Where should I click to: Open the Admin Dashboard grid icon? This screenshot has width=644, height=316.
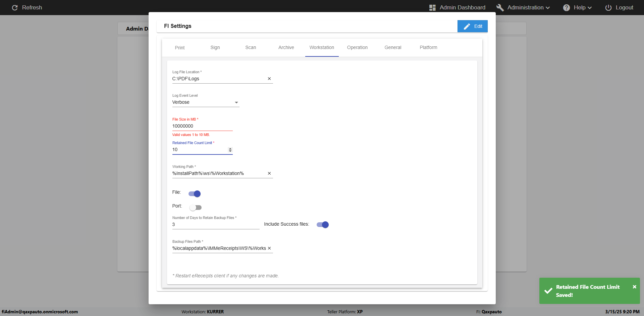432,7
